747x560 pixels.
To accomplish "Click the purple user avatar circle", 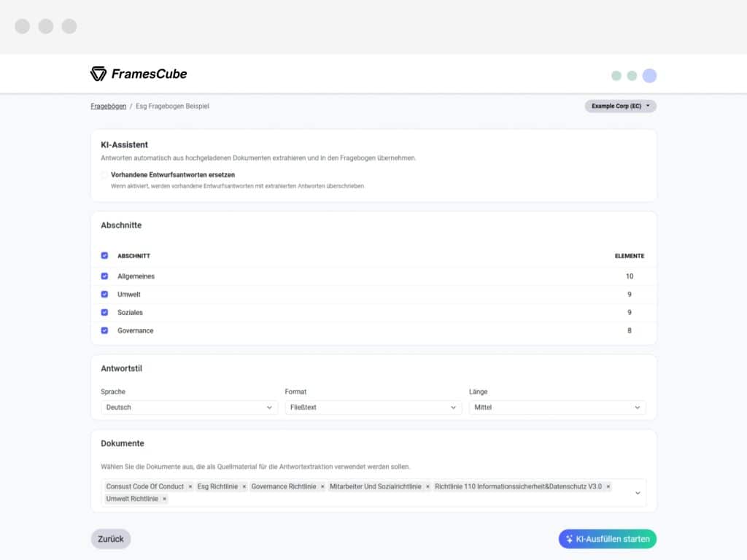I will pyautogui.click(x=649, y=76).
